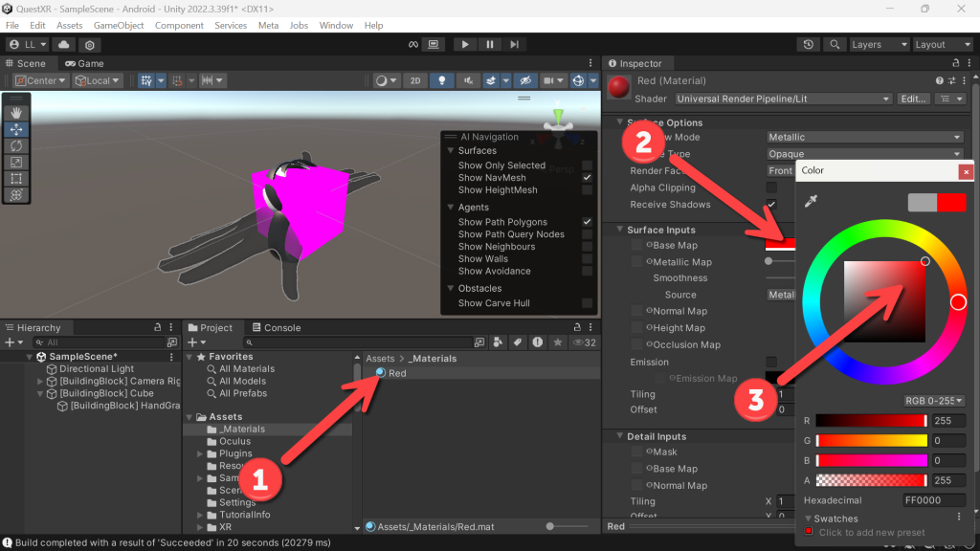Open the cloud services icon
The height and width of the screenshot is (551, 980).
click(x=64, y=44)
